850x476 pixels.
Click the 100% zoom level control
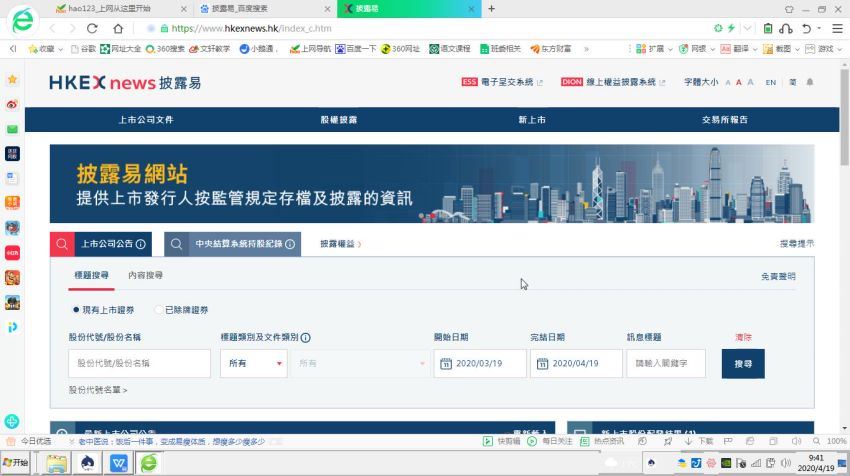[836, 441]
